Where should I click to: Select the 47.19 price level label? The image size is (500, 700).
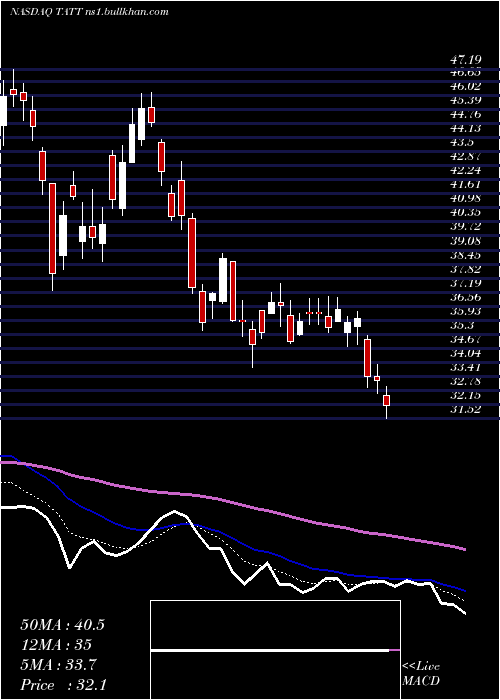coord(465,59)
